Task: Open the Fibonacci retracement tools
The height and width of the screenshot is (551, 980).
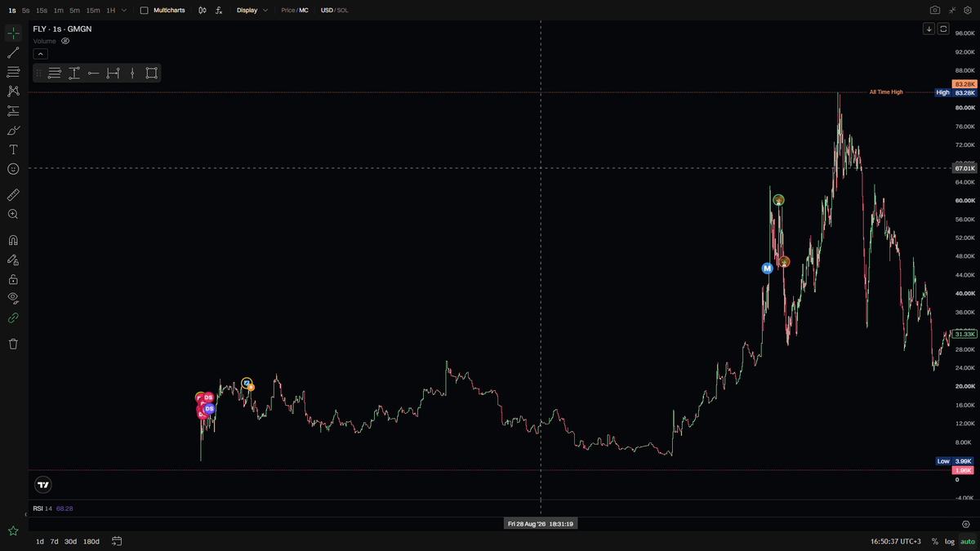Action: tap(13, 72)
